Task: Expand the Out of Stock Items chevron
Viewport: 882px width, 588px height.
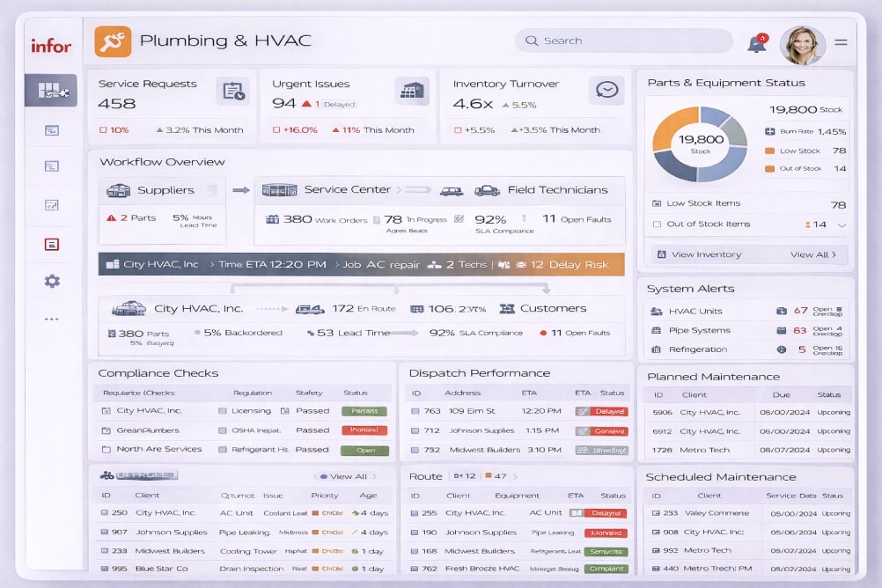Action: [842, 225]
